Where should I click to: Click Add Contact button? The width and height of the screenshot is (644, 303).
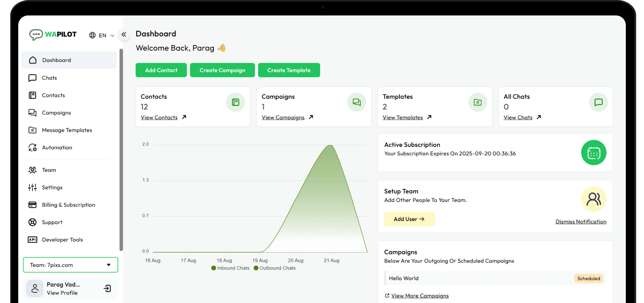[161, 70]
